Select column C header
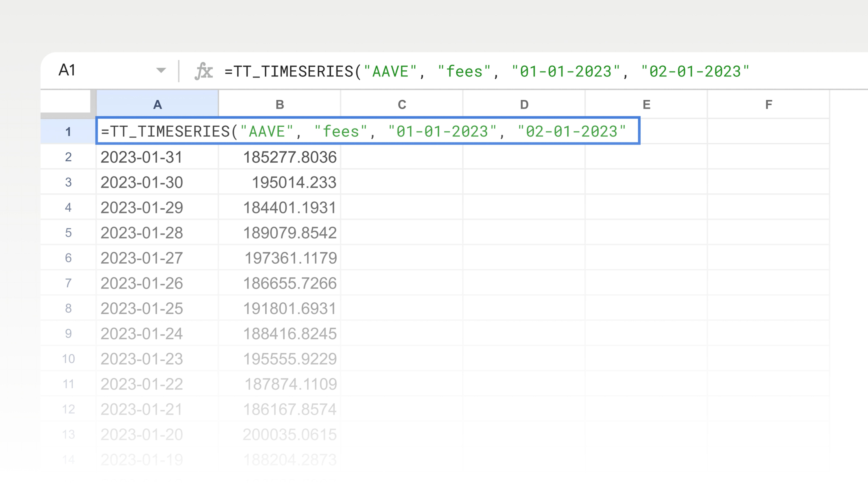 click(x=402, y=105)
